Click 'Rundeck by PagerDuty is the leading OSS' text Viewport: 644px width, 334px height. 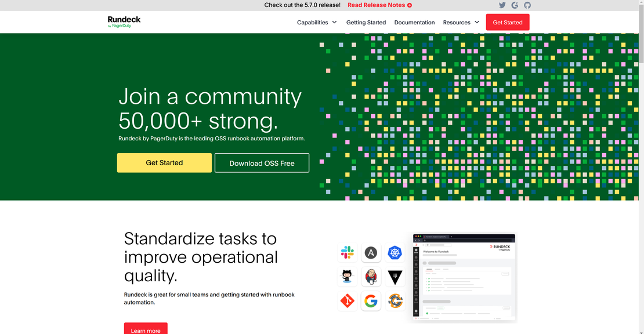[x=212, y=138]
